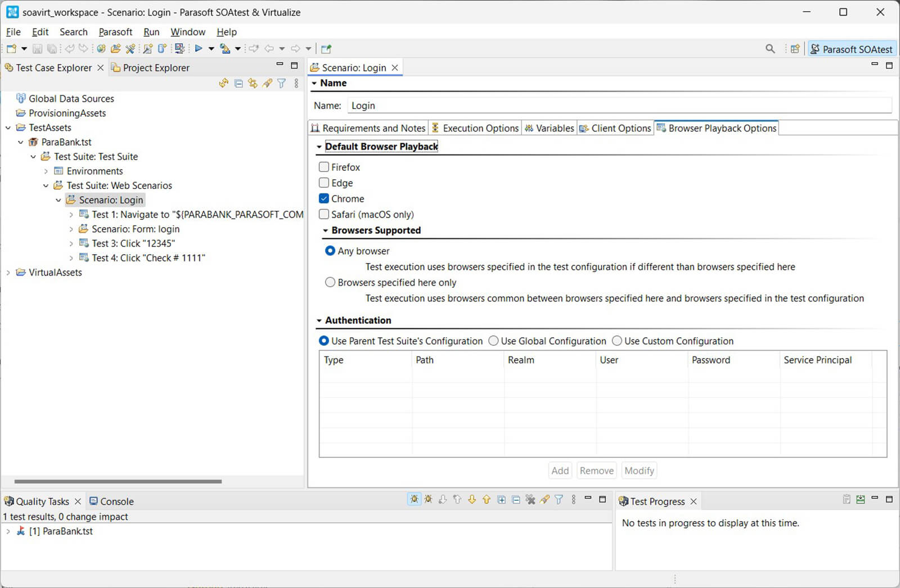Click the Add button below authentication table
This screenshot has height=588, width=900.
tap(560, 471)
